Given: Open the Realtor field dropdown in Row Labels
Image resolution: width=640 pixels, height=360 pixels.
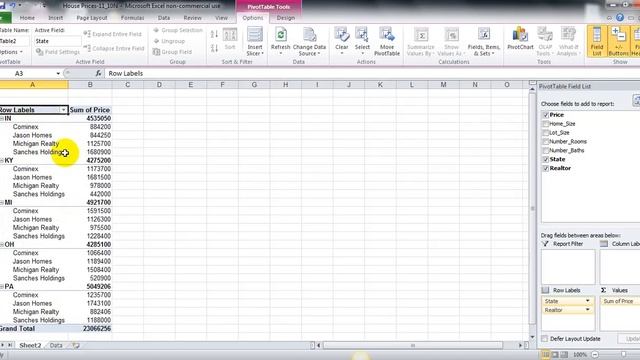Looking at the screenshot, I should tap(587, 310).
